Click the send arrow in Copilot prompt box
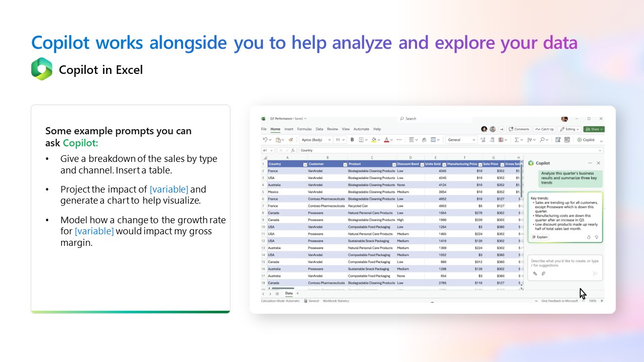Screen dimensions: 644x362 [595, 274]
